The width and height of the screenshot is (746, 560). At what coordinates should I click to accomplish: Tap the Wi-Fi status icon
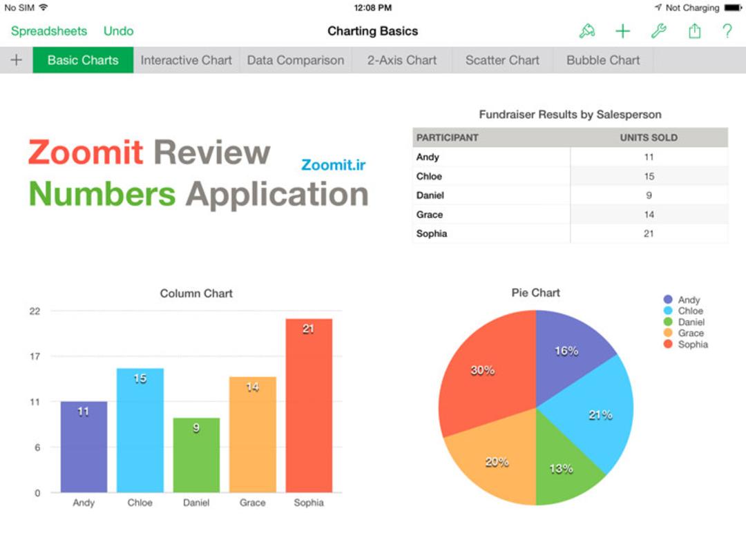coord(44,7)
